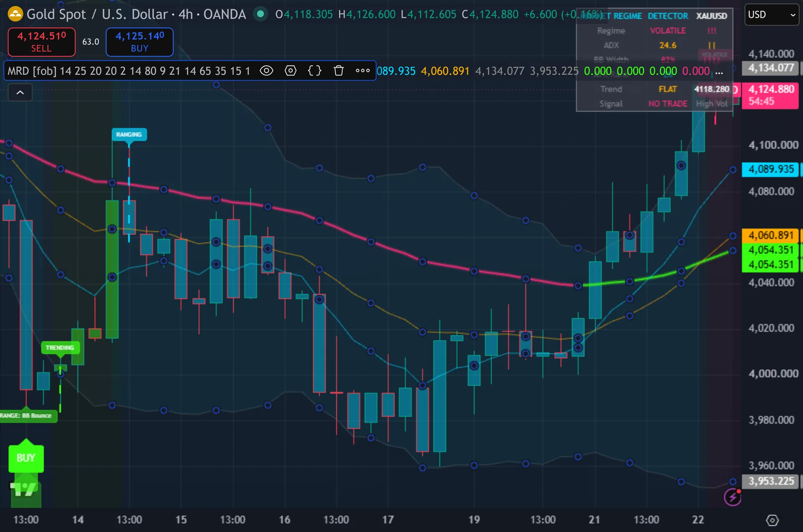The image size is (803, 532).
Task: Collapse the indicator legend with chevron
Action: (x=20, y=92)
